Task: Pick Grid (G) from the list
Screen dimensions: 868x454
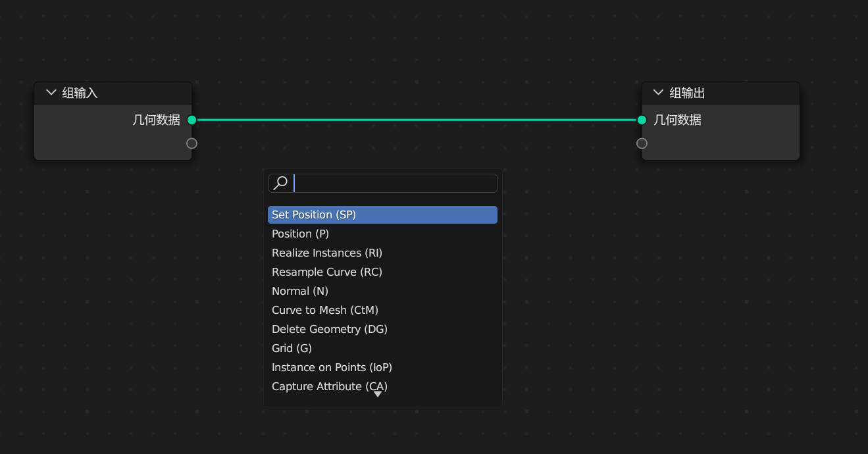Action: pyautogui.click(x=292, y=348)
